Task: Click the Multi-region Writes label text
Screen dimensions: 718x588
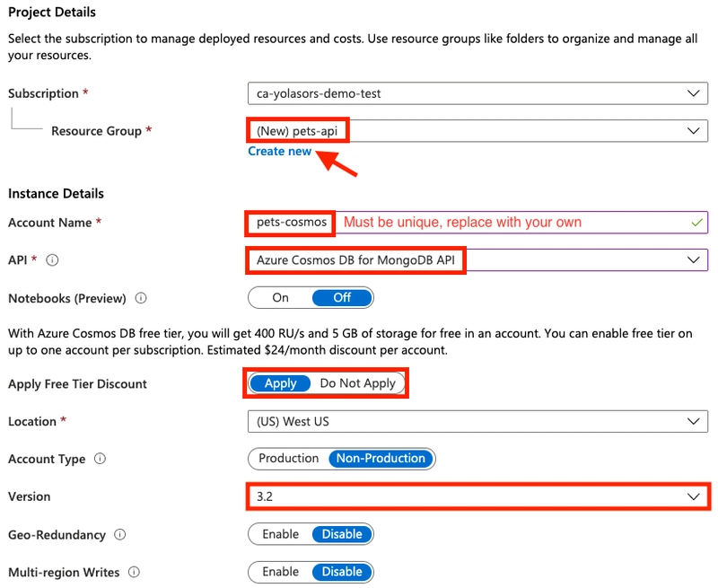Action: [x=64, y=573]
